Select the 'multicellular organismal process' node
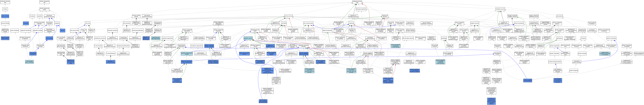Image resolution: width=644 pixels, height=105 pixels. (147, 16)
